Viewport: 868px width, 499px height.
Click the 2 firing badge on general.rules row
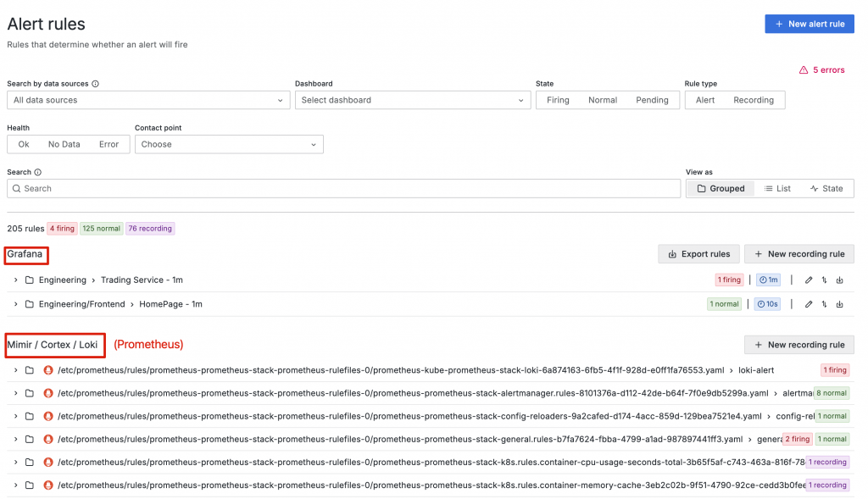(797, 439)
